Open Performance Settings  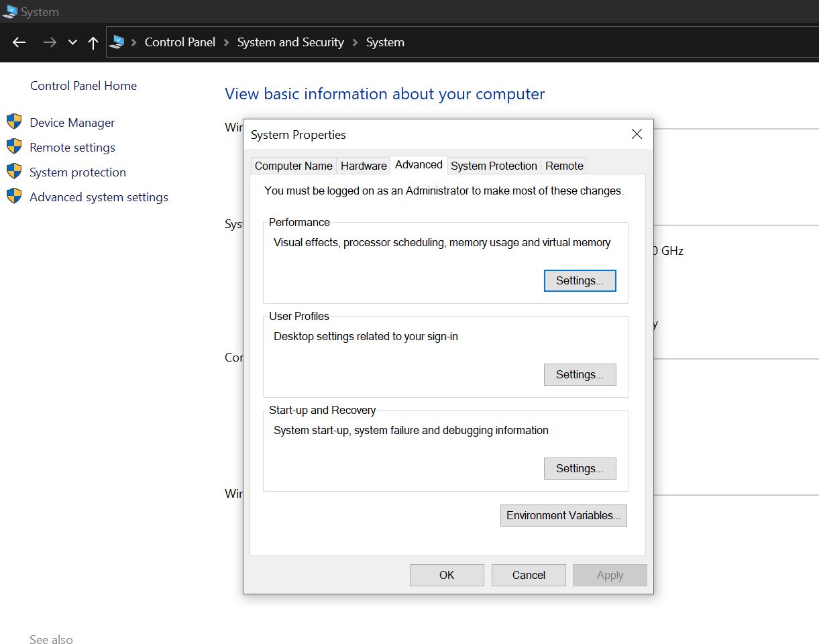click(580, 280)
